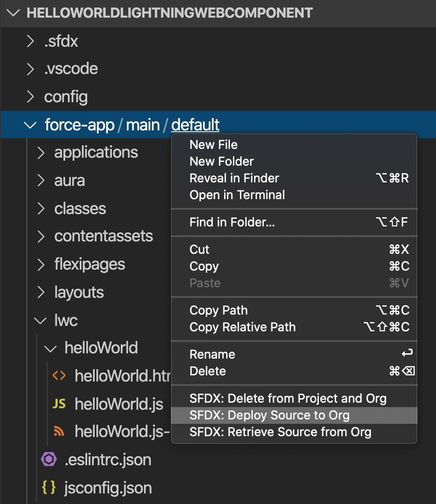Choose New File from the context menu
This screenshot has width=436, height=504.
213,145
